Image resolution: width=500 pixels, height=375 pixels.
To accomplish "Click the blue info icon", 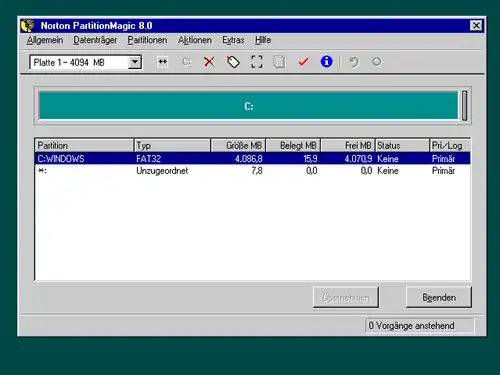I will (326, 62).
